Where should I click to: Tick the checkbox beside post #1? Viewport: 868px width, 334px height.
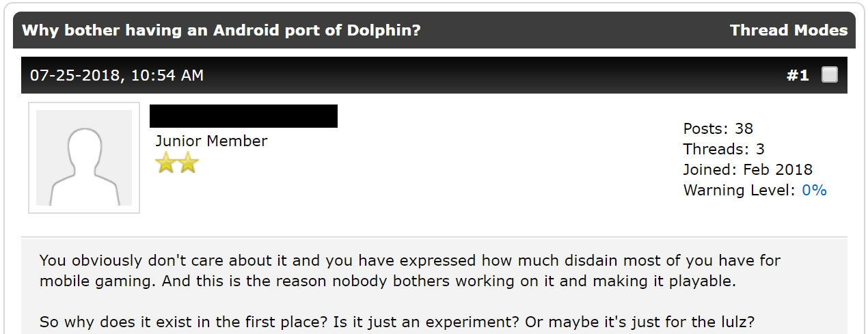coord(829,74)
